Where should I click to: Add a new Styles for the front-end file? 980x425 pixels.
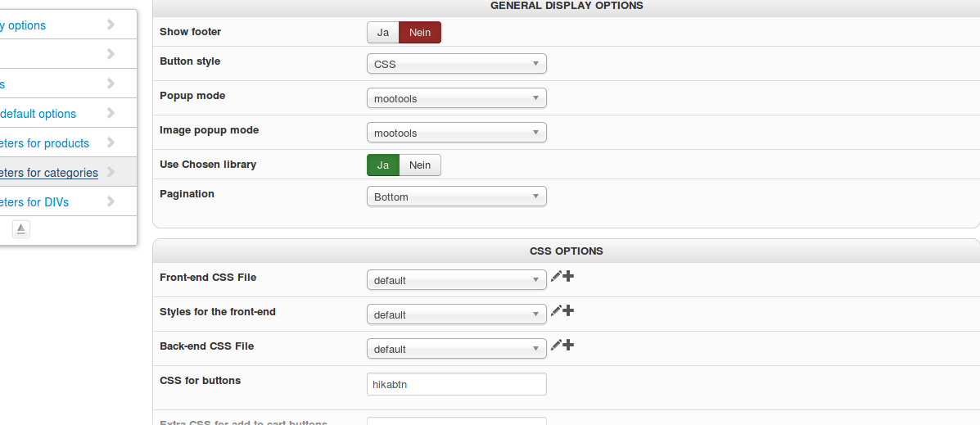click(568, 311)
